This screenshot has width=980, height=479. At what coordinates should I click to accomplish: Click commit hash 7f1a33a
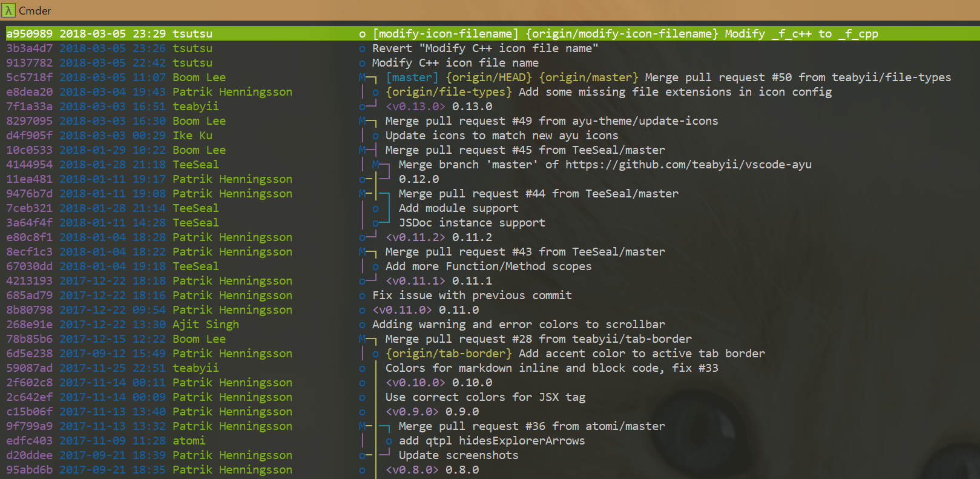click(29, 107)
